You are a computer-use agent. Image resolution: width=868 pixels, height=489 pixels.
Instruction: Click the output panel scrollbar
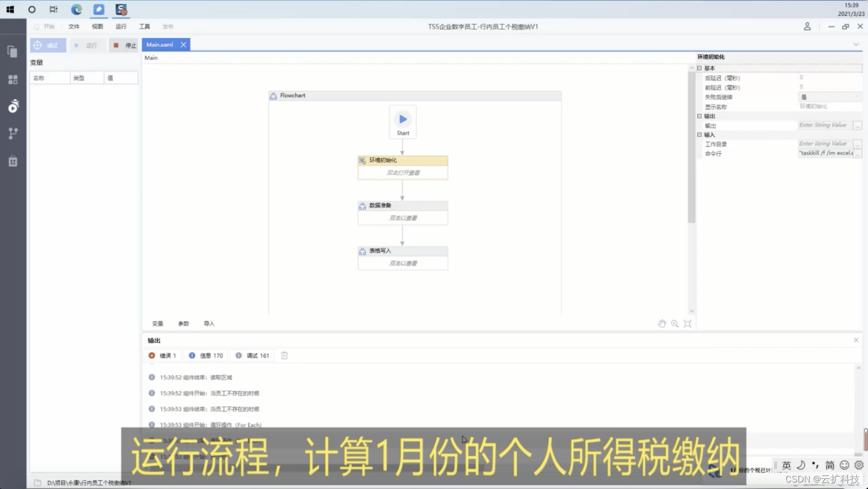coord(858,410)
